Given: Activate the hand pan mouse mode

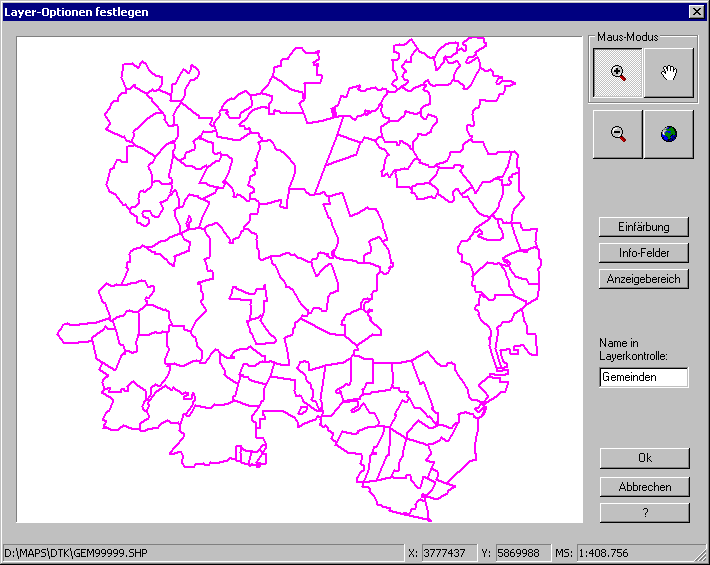Looking at the screenshot, I should 669,73.
